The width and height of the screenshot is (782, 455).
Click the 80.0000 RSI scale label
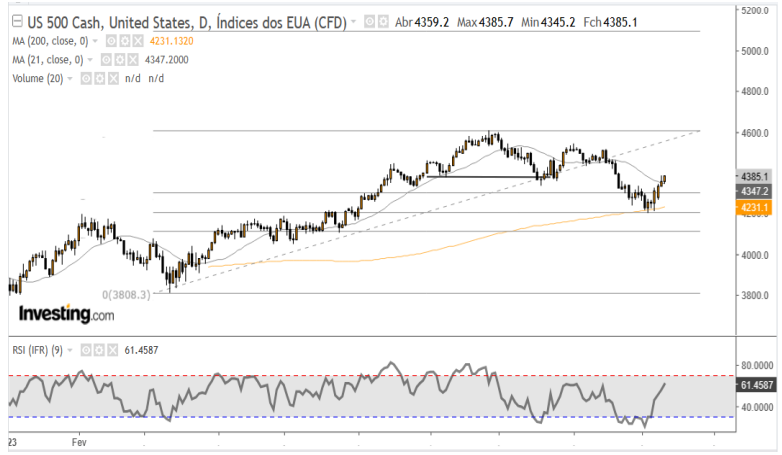click(757, 365)
